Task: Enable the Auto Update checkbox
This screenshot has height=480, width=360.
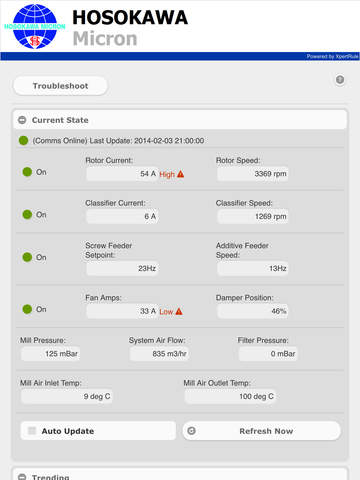Action: (x=32, y=431)
